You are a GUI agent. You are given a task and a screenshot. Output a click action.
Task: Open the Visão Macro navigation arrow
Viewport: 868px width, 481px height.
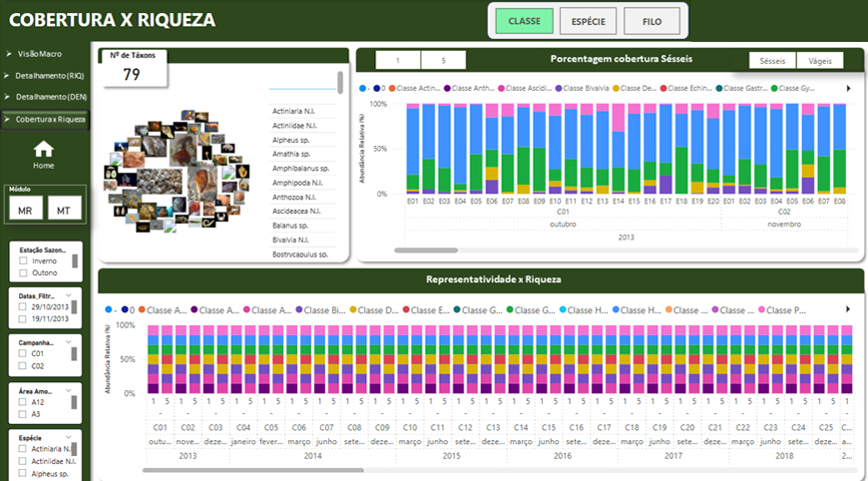pyautogui.click(x=7, y=51)
